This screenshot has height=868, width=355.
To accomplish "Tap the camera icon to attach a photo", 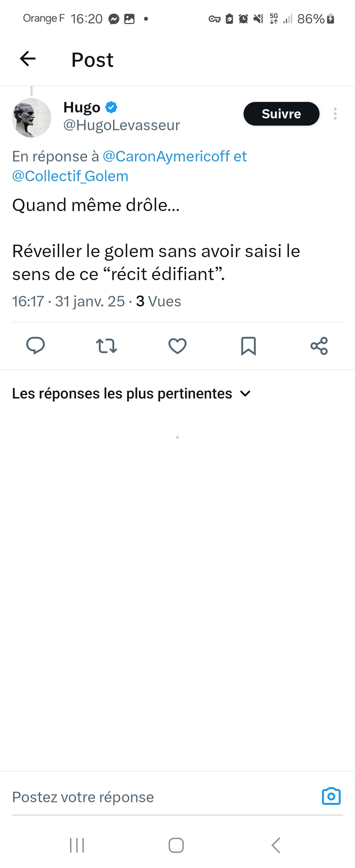I will pyautogui.click(x=331, y=797).
